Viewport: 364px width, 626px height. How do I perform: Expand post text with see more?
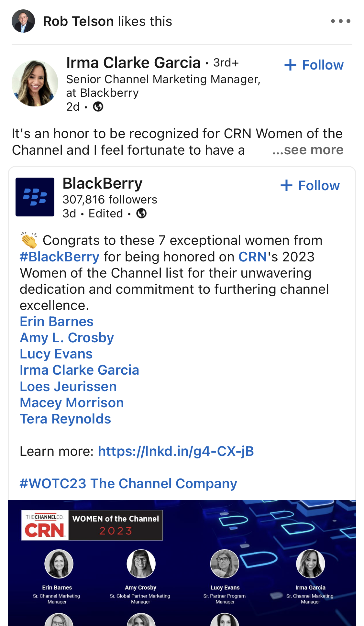(x=308, y=150)
